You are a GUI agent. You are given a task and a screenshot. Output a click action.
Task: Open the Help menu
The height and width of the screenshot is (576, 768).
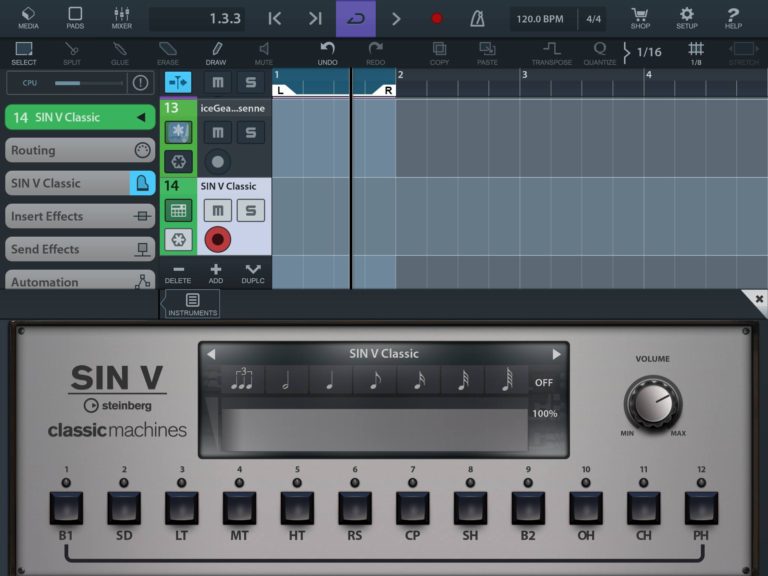(733, 18)
